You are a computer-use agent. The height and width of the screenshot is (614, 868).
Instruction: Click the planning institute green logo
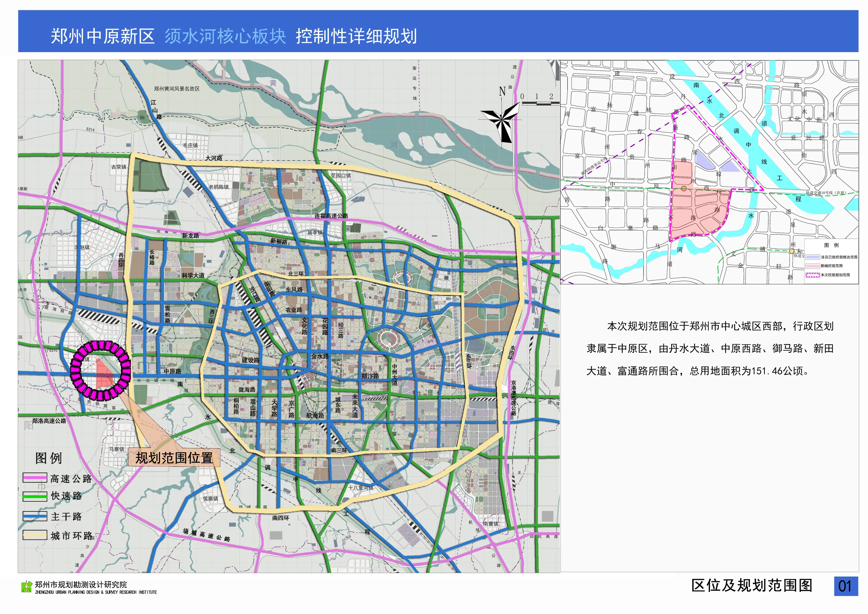click(x=27, y=587)
